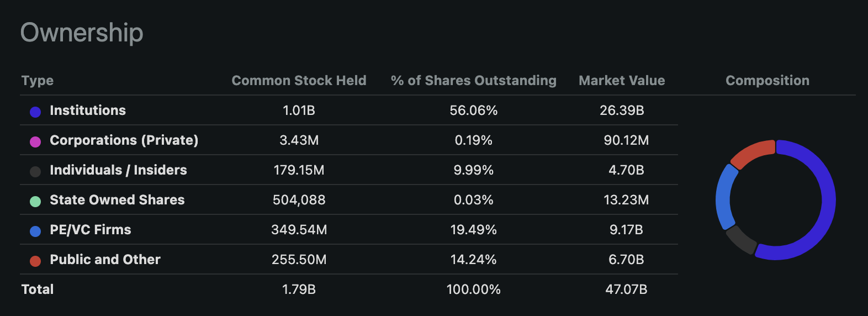Click the green State Owned Shares dot
The width and height of the screenshot is (868, 316).
coord(35,201)
